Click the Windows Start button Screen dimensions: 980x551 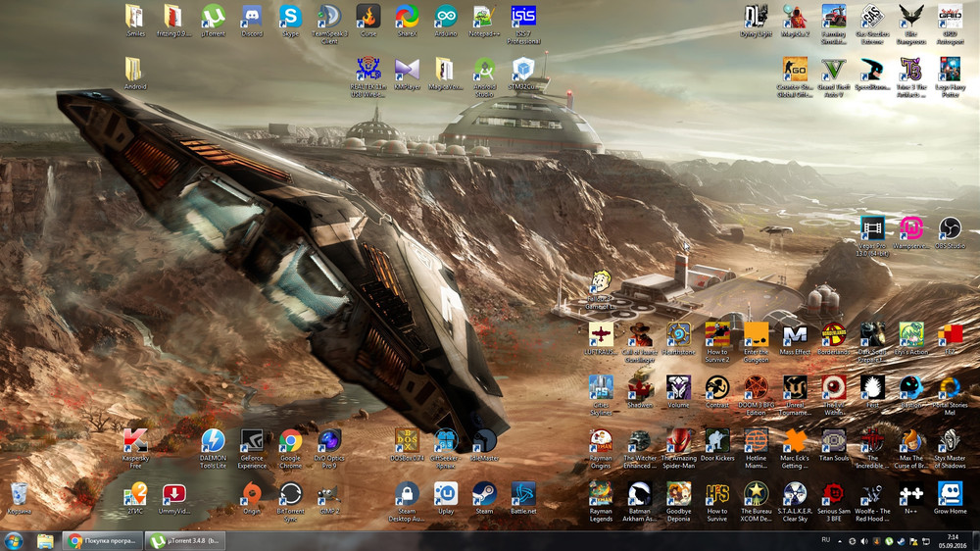tap(15, 540)
